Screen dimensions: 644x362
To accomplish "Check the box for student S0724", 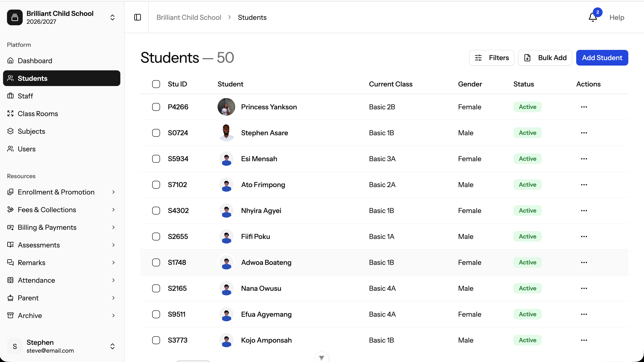I will tap(156, 133).
